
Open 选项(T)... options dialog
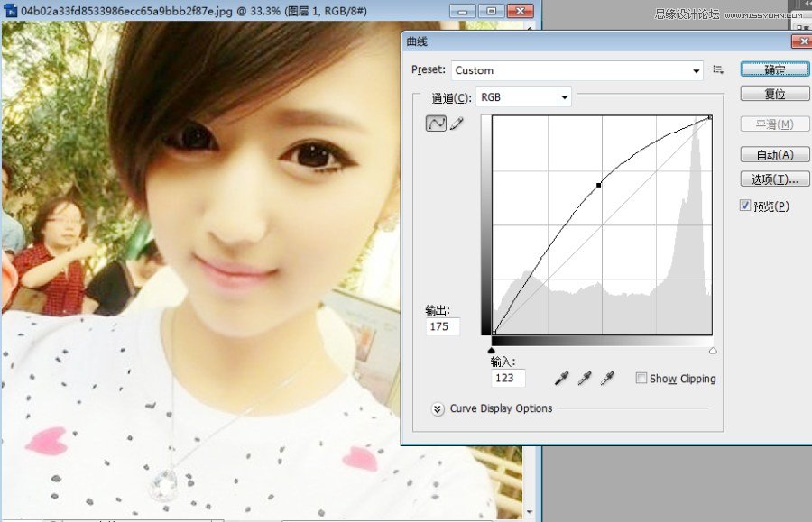click(x=774, y=179)
